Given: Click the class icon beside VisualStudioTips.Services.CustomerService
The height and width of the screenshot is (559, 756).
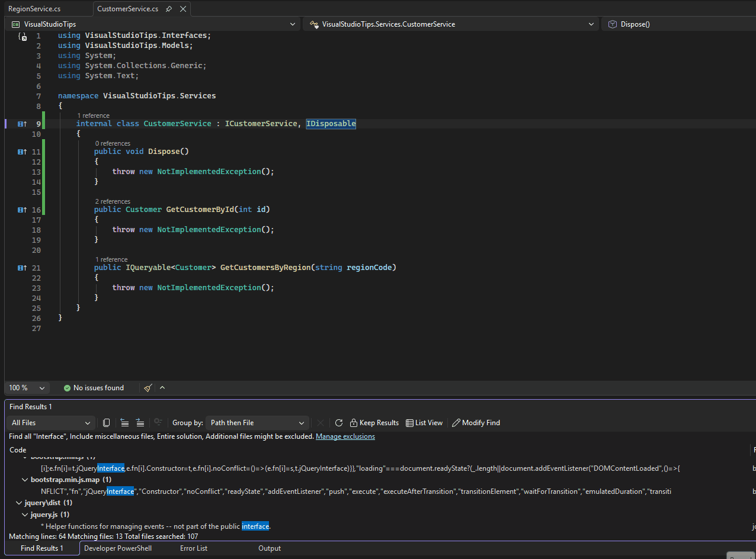Looking at the screenshot, I should click(x=314, y=24).
